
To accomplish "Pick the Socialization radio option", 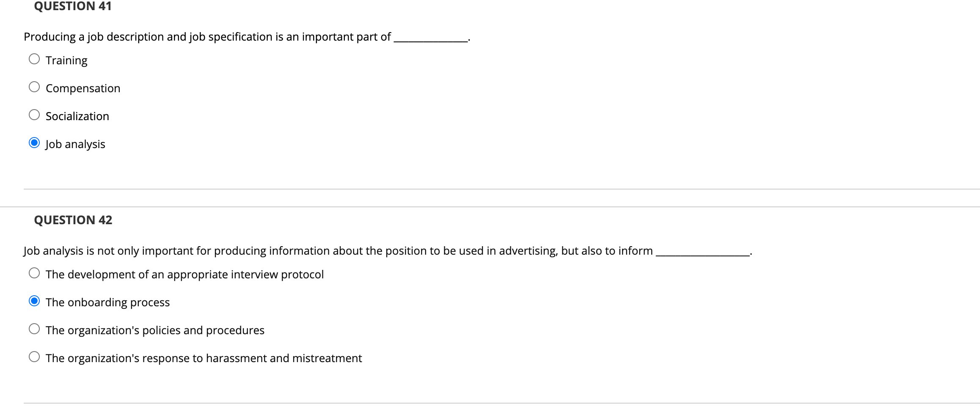I will pyautogui.click(x=34, y=115).
